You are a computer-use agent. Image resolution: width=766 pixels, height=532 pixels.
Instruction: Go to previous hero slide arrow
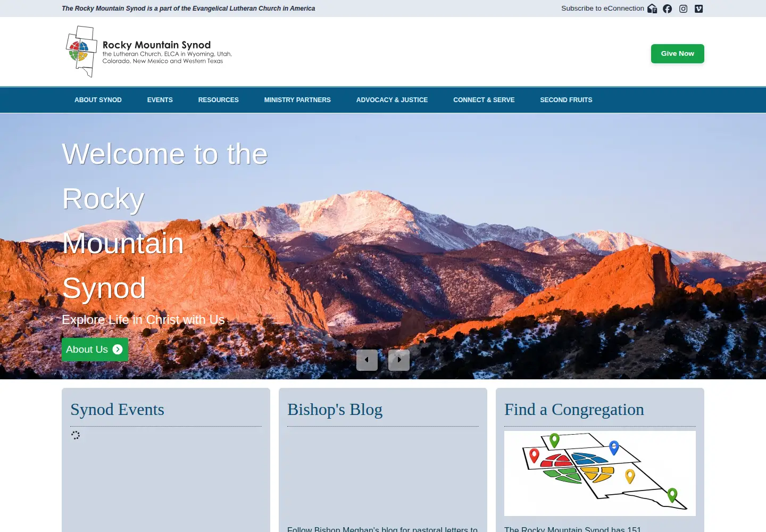(367, 360)
